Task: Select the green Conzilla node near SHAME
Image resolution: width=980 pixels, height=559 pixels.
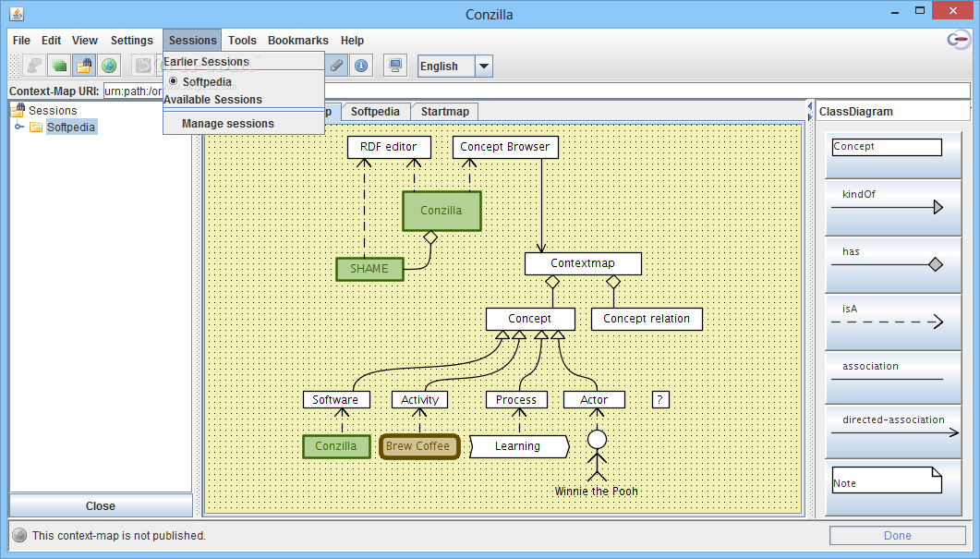Action: click(x=442, y=211)
